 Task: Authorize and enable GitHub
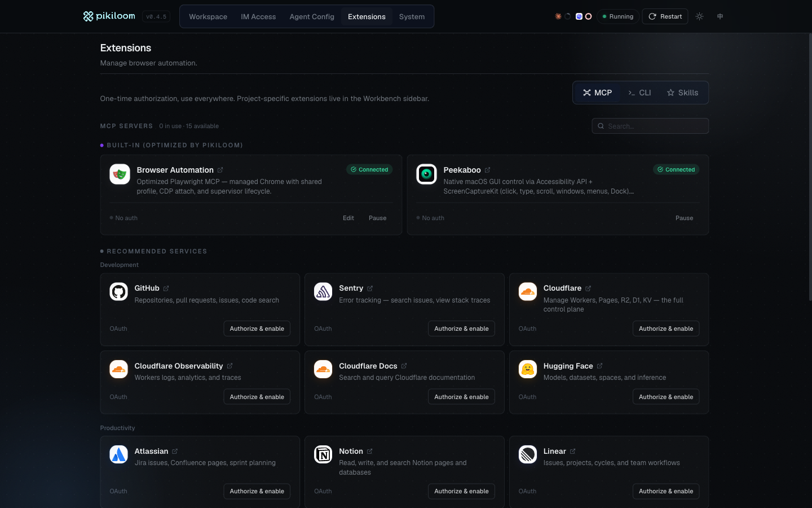pos(257,329)
